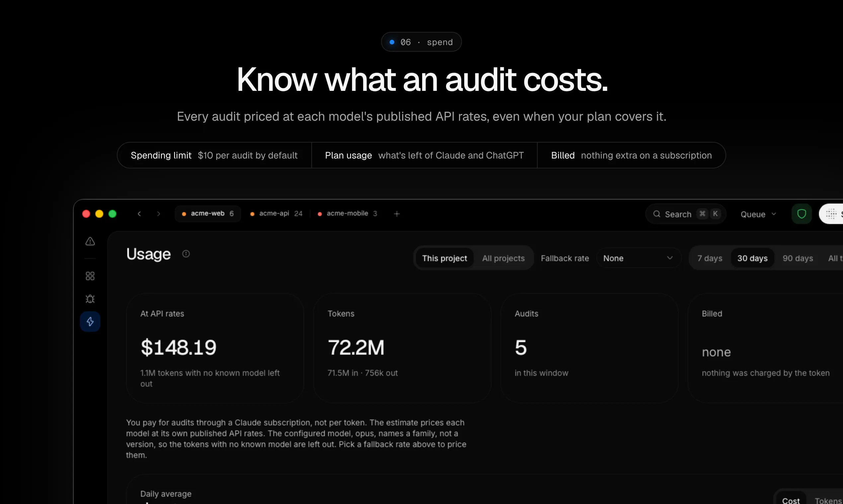Screen dimensions: 843x504
Task: Go forward with the right arrow
Action: (158, 214)
